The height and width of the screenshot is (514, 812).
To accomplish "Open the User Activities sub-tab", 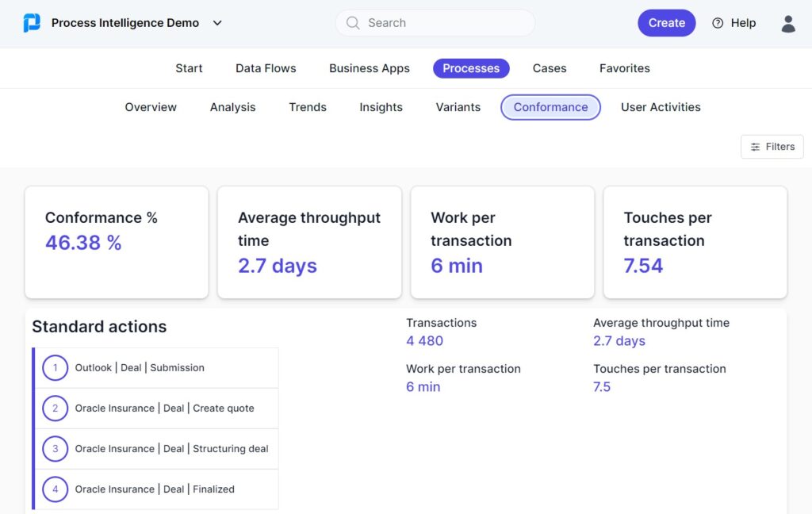I will coord(661,107).
